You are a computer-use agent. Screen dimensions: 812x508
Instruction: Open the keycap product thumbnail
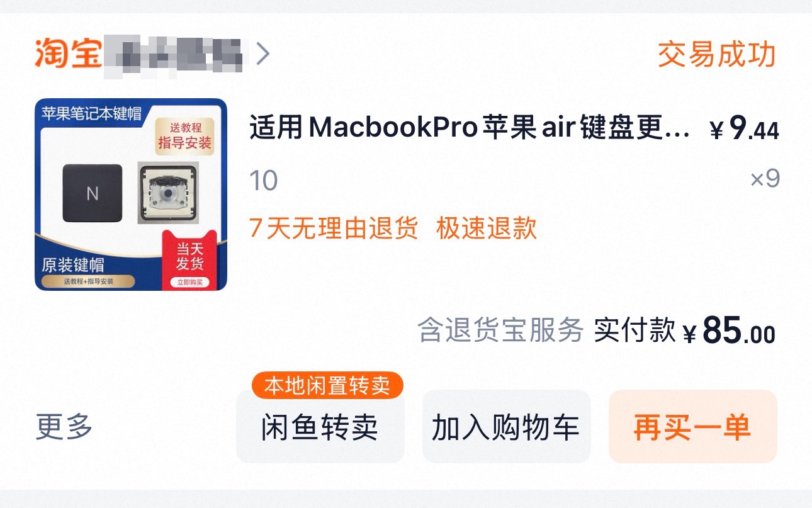point(131,195)
